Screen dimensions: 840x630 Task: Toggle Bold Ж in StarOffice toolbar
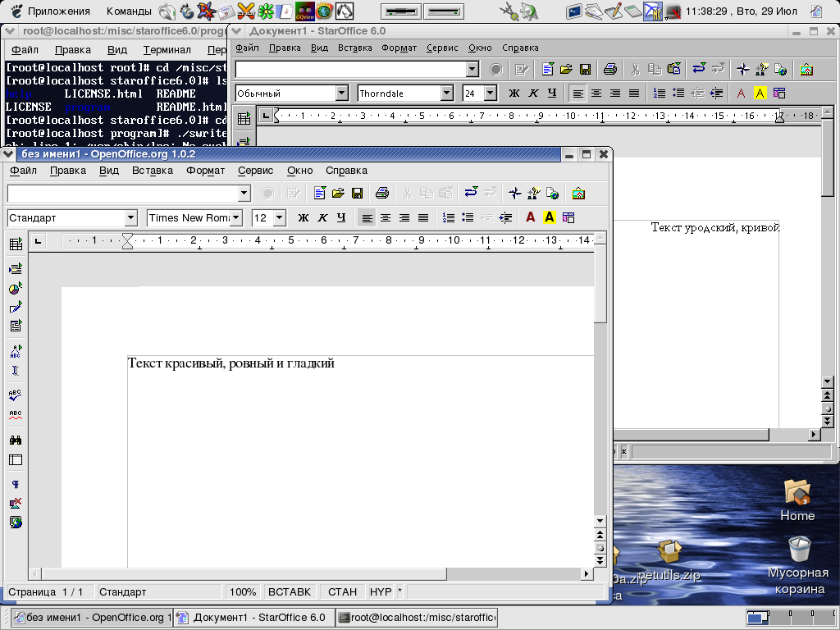(x=514, y=94)
